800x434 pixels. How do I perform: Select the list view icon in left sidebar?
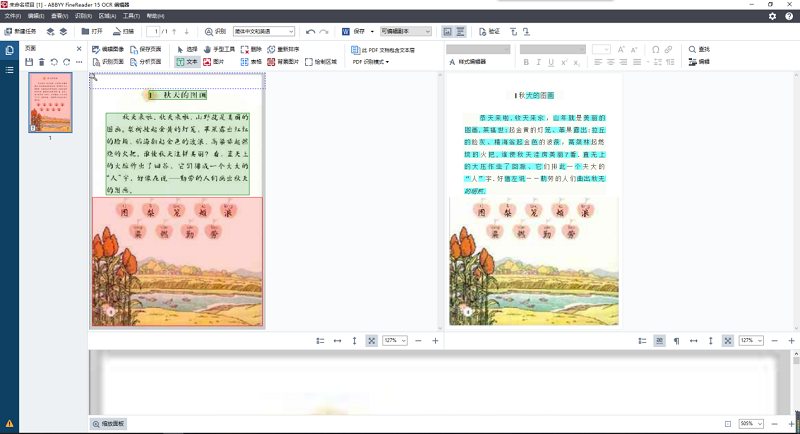pyautogui.click(x=9, y=70)
